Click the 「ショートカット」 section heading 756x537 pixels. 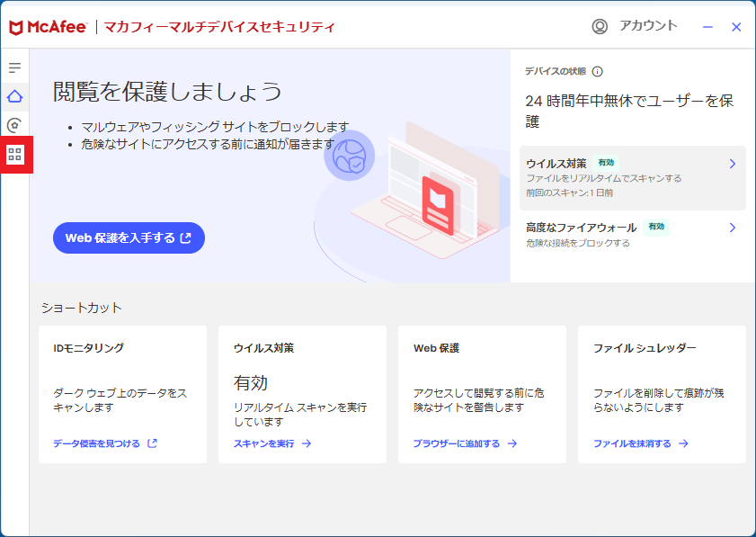click(82, 308)
